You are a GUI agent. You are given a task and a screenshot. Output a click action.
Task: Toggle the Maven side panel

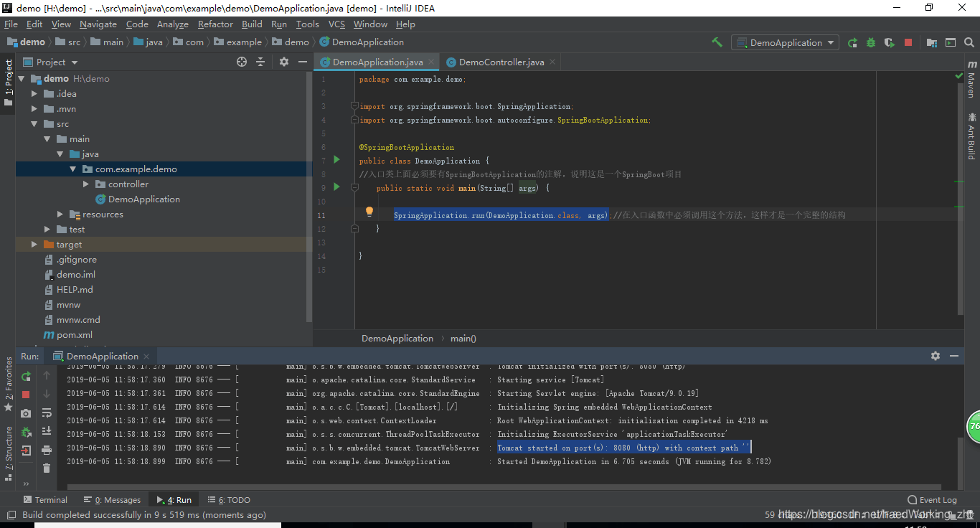[x=971, y=79]
